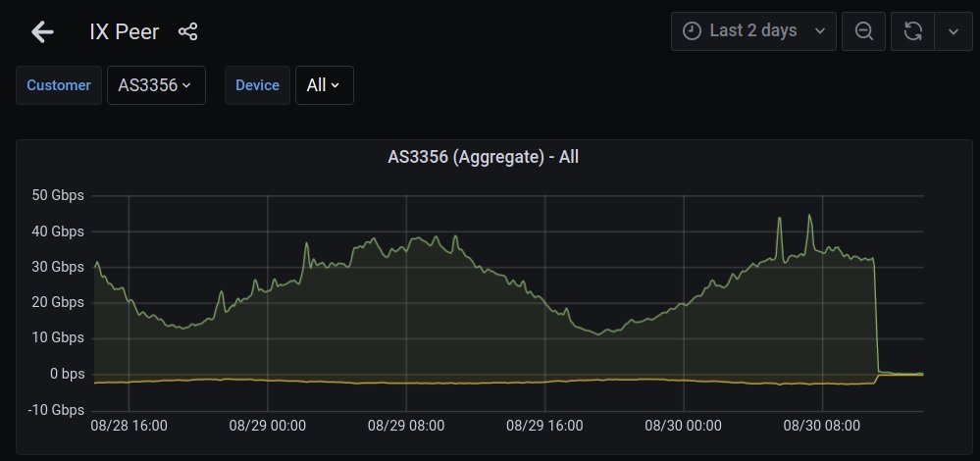Open the Customer AS3356 dropdown
This screenshot has height=461, width=980.
(156, 85)
